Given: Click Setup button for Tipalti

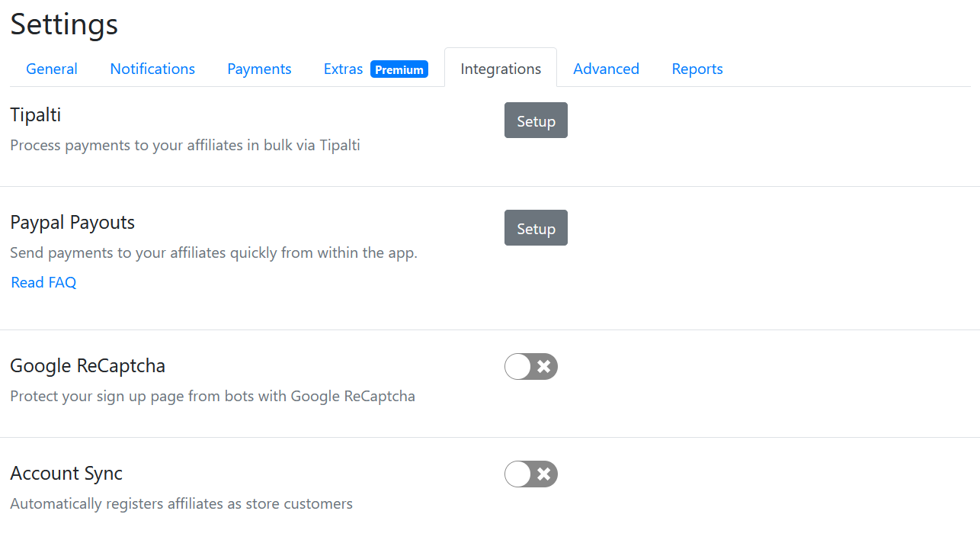Looking at the screenshot, I should click(536, 121).
